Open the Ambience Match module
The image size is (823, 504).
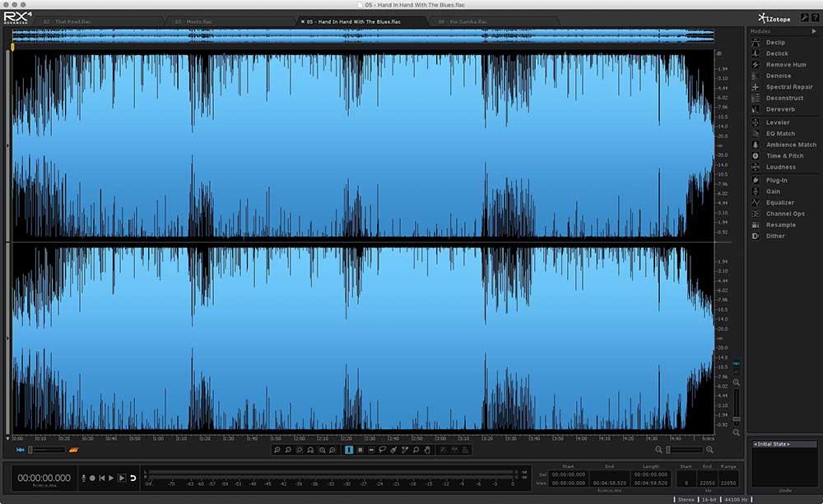(791, 145)
